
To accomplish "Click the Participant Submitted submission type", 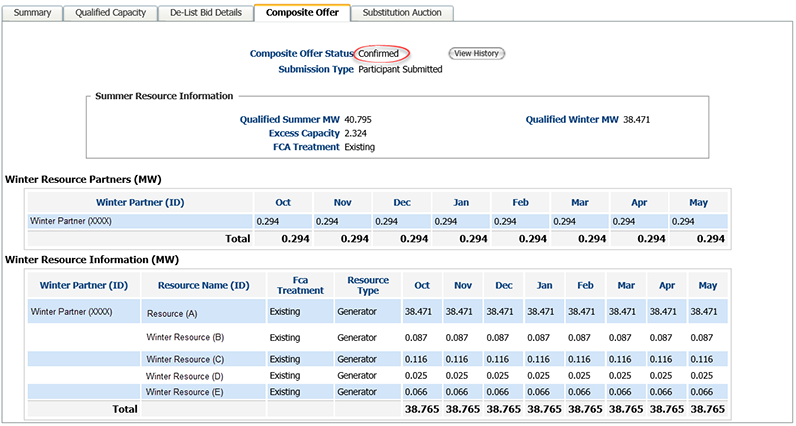I will click(x=400, y=69).
